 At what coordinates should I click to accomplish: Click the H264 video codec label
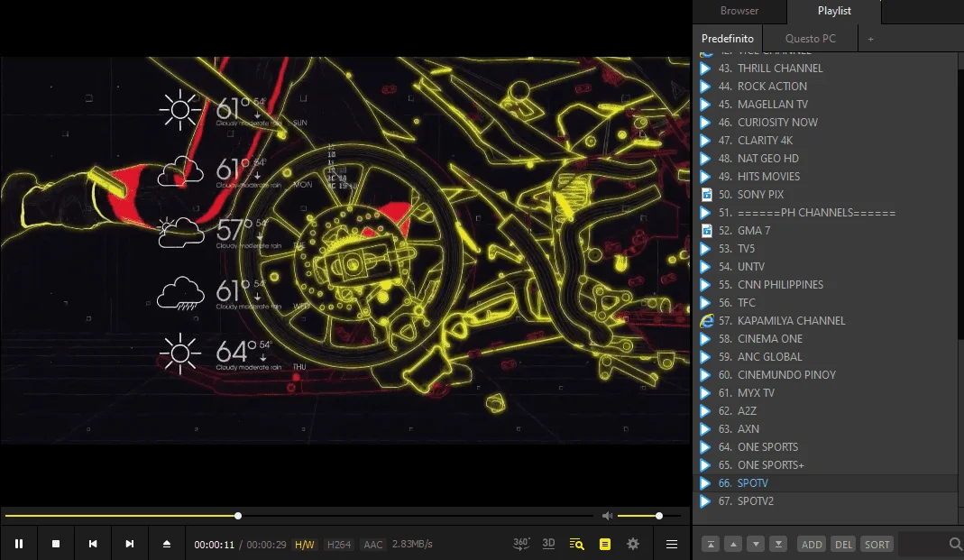point(339,544)
